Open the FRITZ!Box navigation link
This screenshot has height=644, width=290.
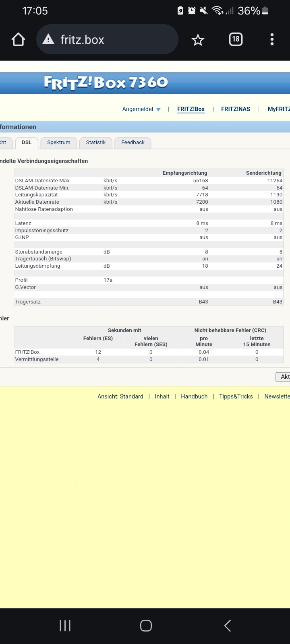191,109
